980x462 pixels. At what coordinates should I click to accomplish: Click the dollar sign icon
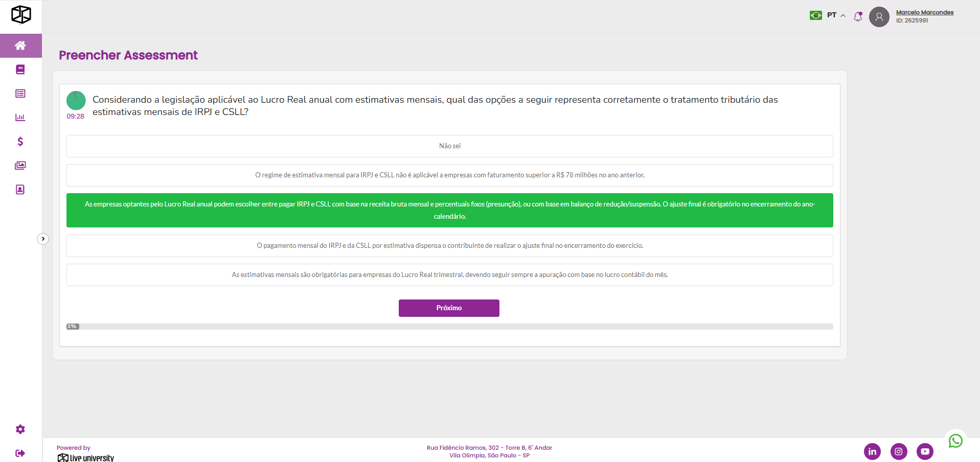20,142
